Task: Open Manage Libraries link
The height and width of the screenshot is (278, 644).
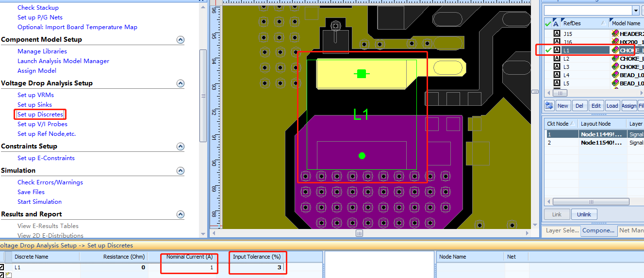Action: [x=42, y=51]
